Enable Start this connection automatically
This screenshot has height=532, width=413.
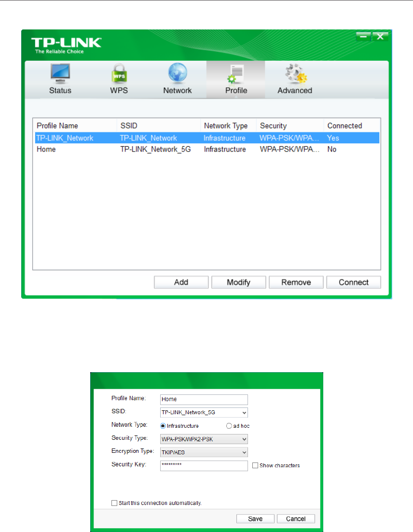point(114,503)
